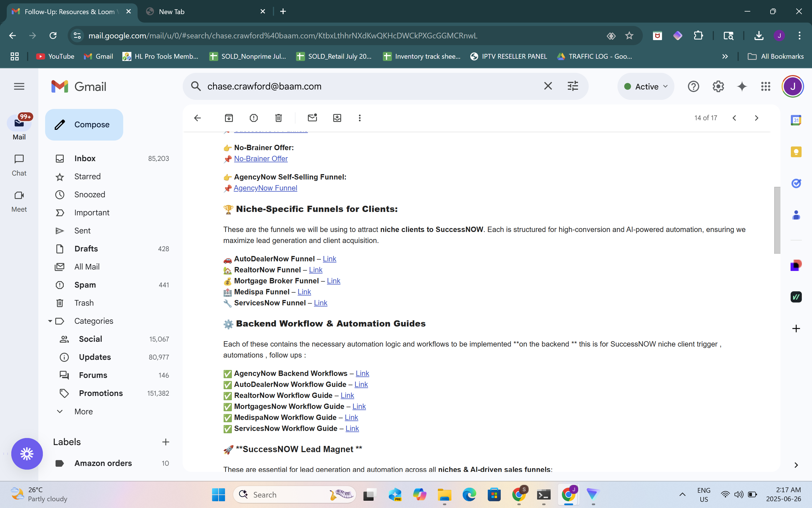The image size is (812, 508).
Task: Show Gmail search filter options
Action: (x=573, y=86)
